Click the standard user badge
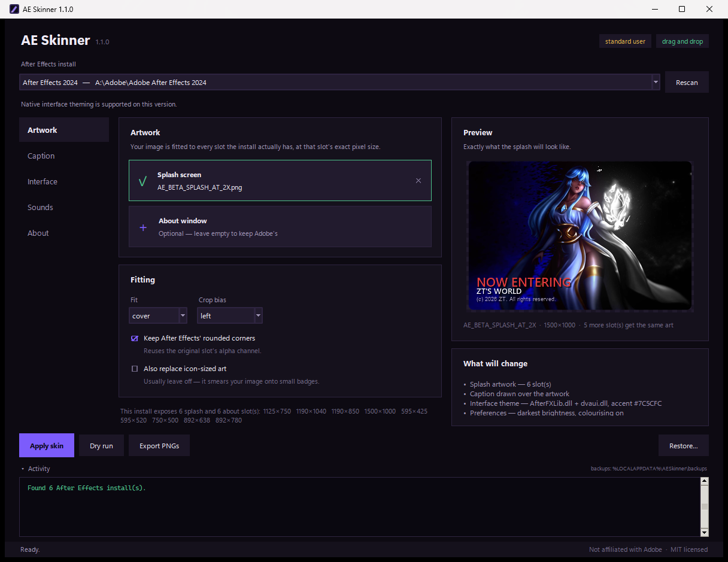Viewport: 728px width, 562px height. 625,41
